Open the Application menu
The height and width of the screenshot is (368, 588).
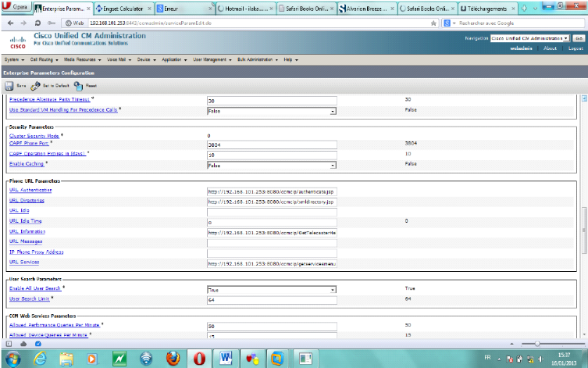point(174,59)
